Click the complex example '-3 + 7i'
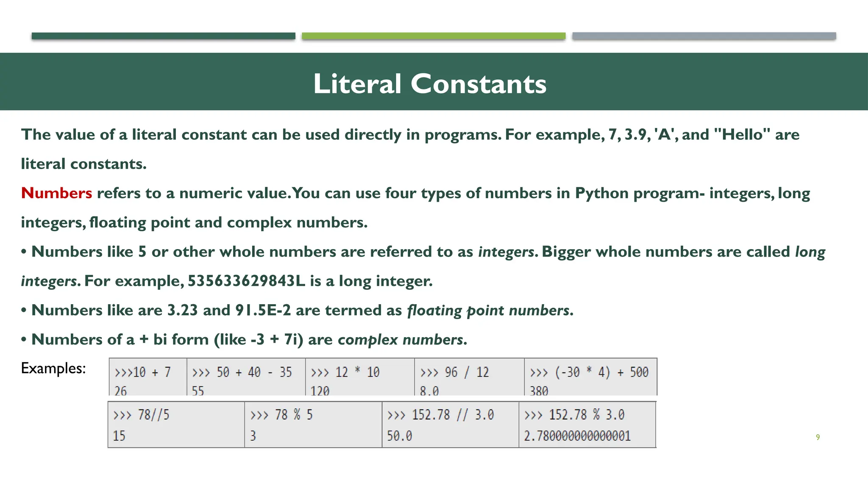Screen dimensions: 868x488 pyautogui.click(x=274, y=340)
